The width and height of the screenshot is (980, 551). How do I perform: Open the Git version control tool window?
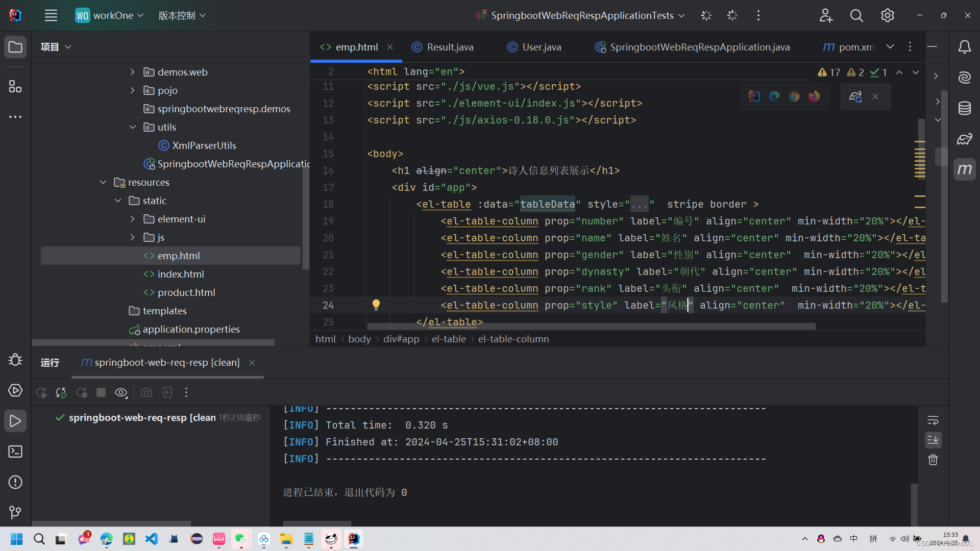[x=15, y=512]
